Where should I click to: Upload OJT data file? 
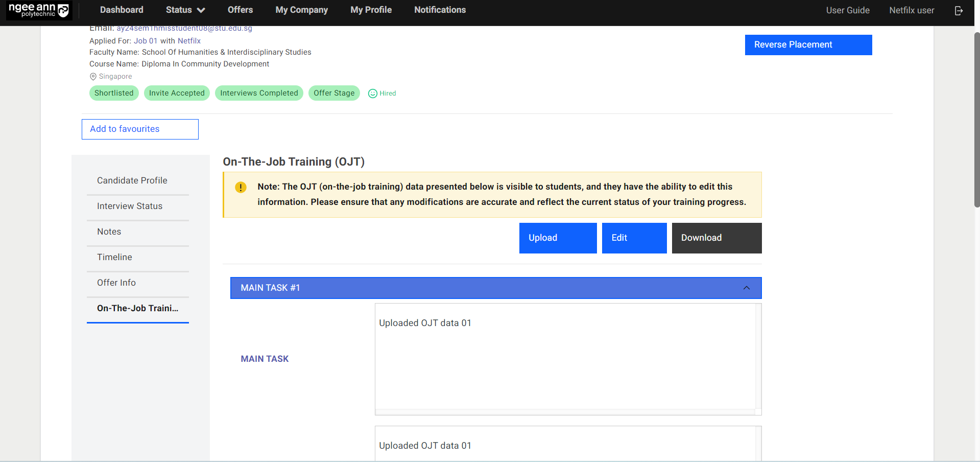[558, 238]
